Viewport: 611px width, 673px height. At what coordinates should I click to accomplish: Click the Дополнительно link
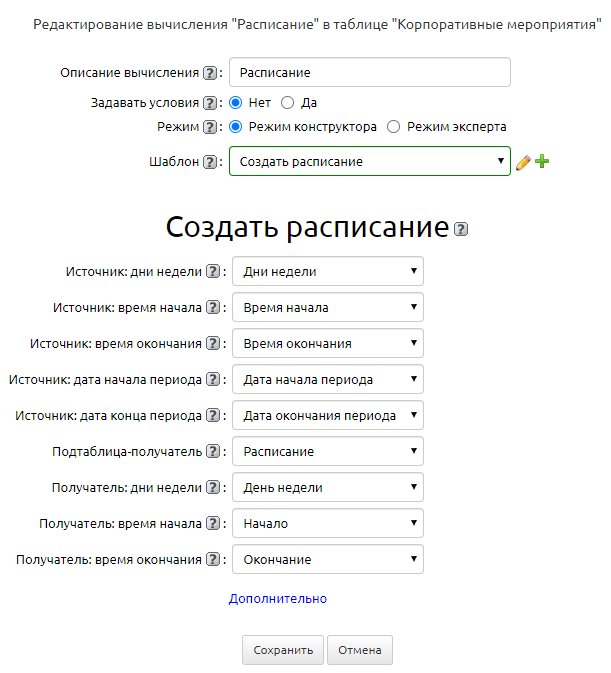click(278, 599)
